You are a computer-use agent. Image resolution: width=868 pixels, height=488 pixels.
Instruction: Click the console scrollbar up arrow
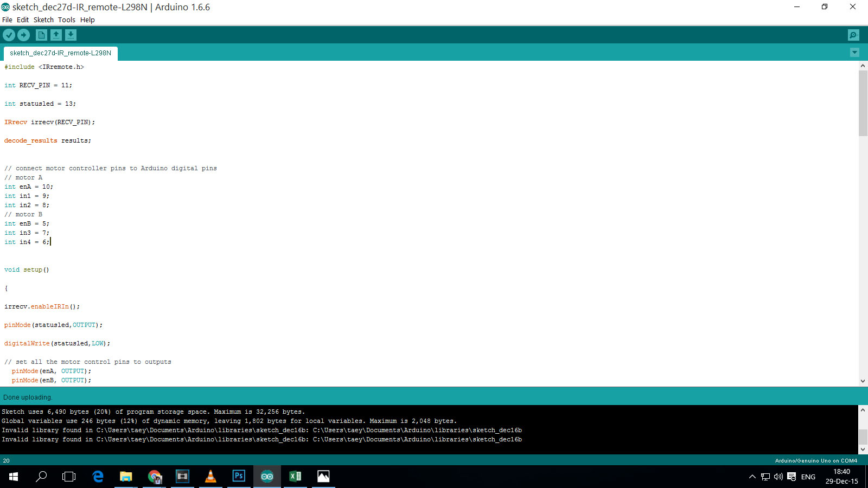[863, 410]
